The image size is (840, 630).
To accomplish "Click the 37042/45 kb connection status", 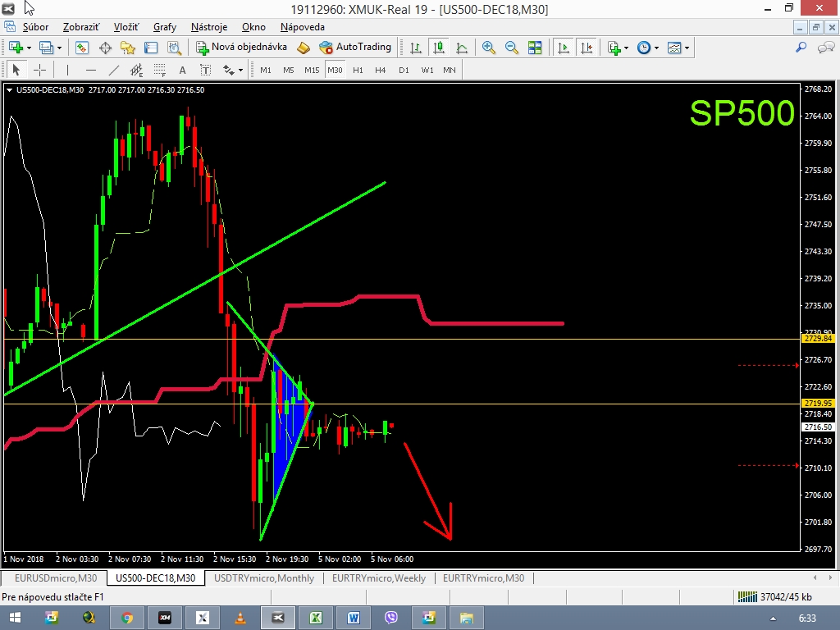I will 774,596.
